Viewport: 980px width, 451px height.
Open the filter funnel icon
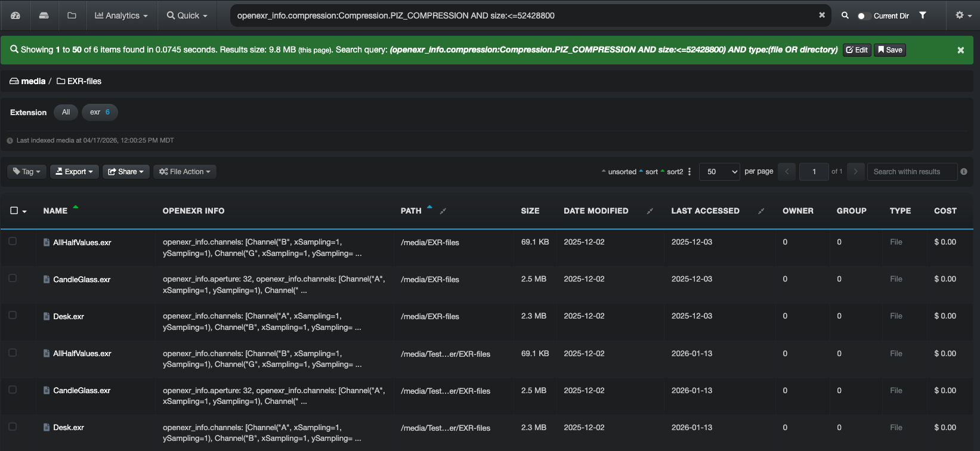[x=923, y=16]
